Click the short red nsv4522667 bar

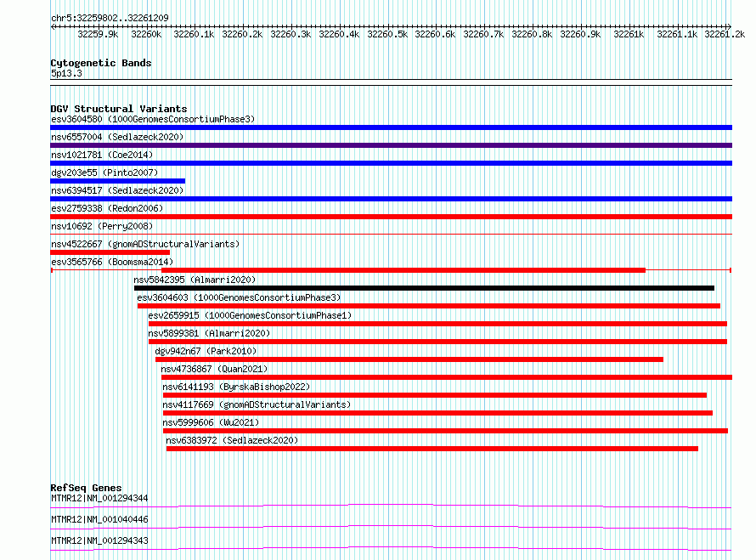(110, 252)
